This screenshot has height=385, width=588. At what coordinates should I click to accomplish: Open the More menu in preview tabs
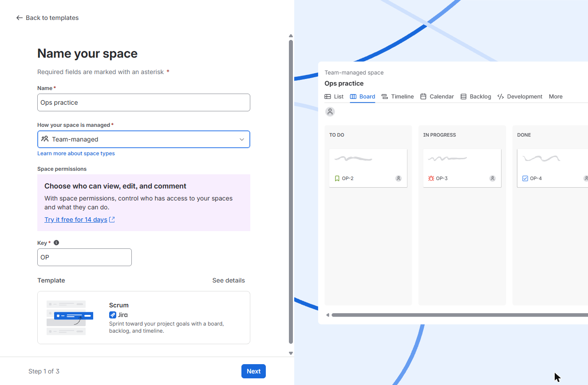coord(556,97)
